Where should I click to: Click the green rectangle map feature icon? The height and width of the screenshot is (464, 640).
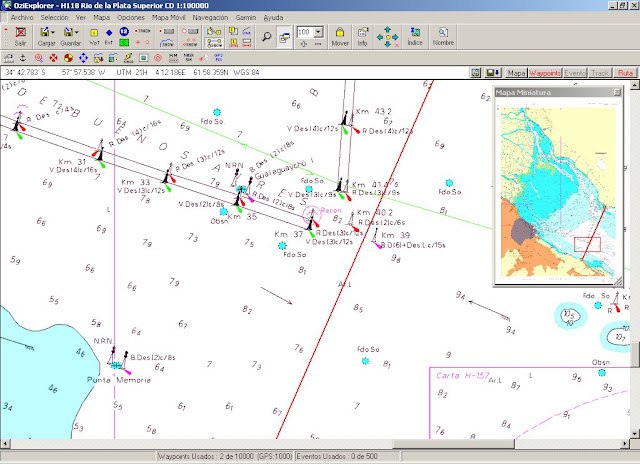(x=124, y=42)
